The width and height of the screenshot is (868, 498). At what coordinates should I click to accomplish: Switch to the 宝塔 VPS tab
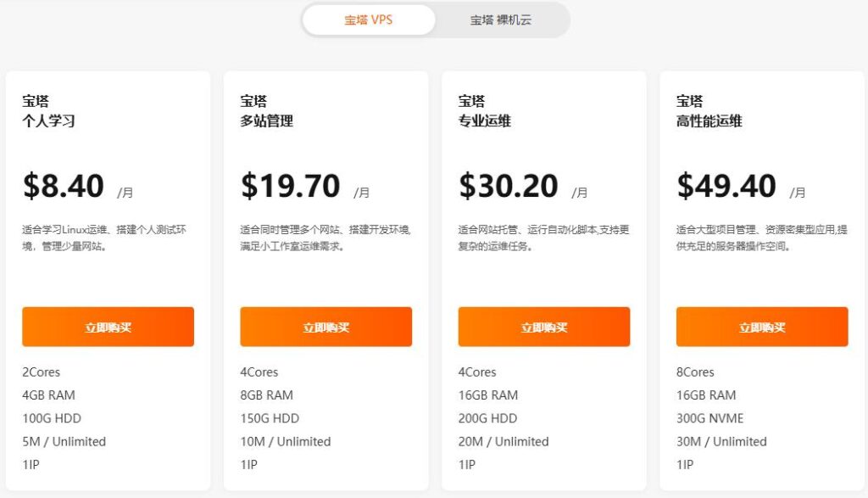pyautogui.click(x=369, y=20)
